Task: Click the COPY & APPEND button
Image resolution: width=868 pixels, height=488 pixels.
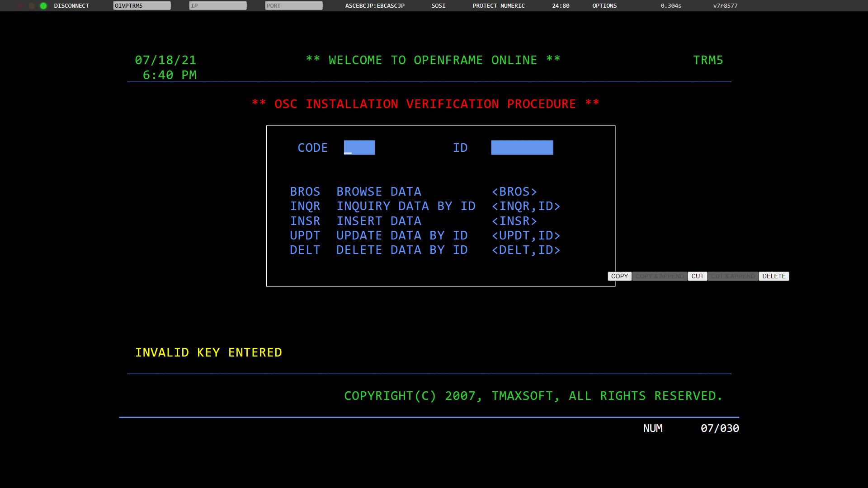Action: (660, 276)
